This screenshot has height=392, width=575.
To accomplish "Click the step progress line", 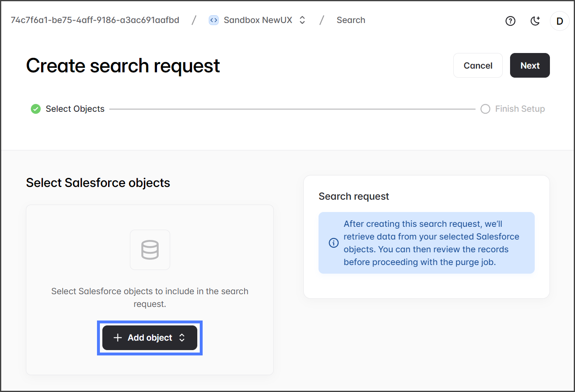I will (292, 109).
